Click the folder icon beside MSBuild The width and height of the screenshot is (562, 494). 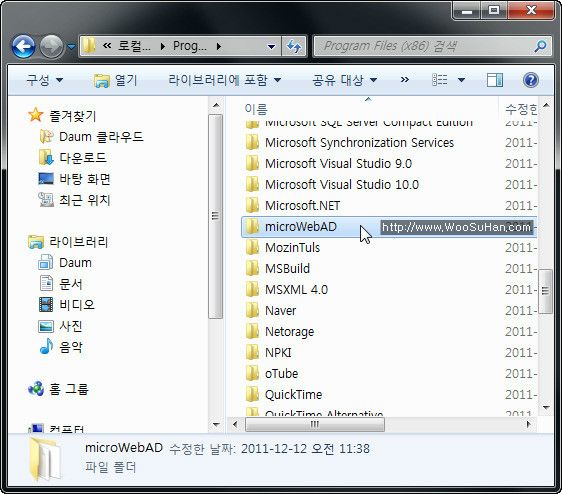(x=253, y=269)
